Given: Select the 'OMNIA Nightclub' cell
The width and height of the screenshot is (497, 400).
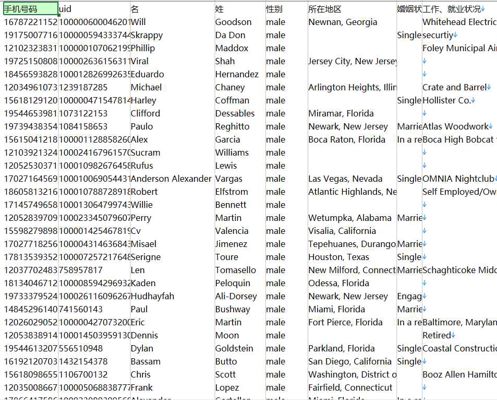Looking at the screenshot, I should tap(459, 179).
